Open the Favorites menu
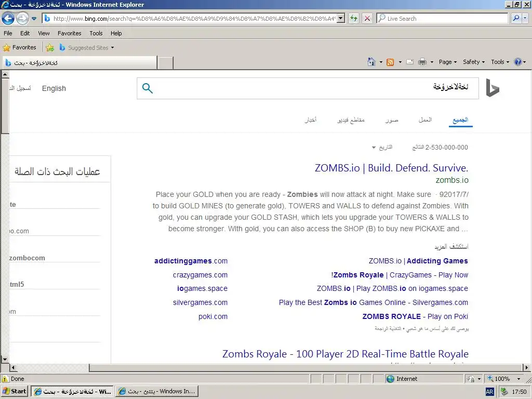 pyautogui.click(x=69, y=33)
